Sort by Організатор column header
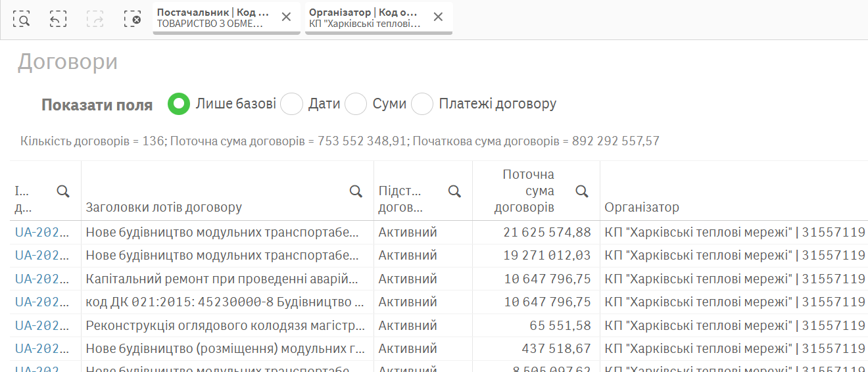 click(x=642, y=208)
